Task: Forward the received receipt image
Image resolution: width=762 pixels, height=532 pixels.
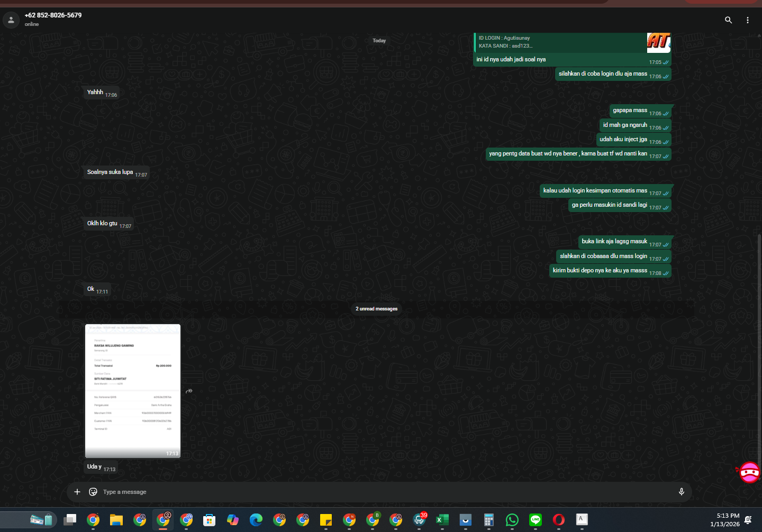Action: [x=189, y=391]
